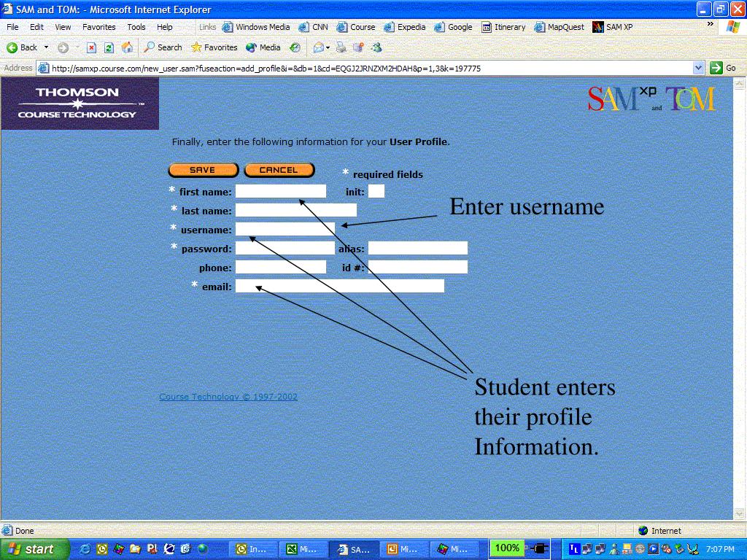Click the phone input field

click(x=281, y=267)
